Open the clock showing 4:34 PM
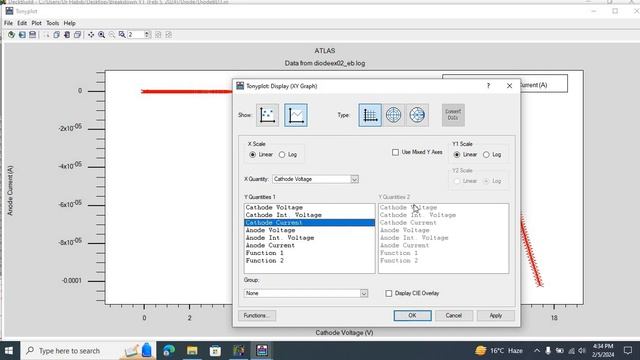This screenshot has width=640, height=360. point(603,351)
